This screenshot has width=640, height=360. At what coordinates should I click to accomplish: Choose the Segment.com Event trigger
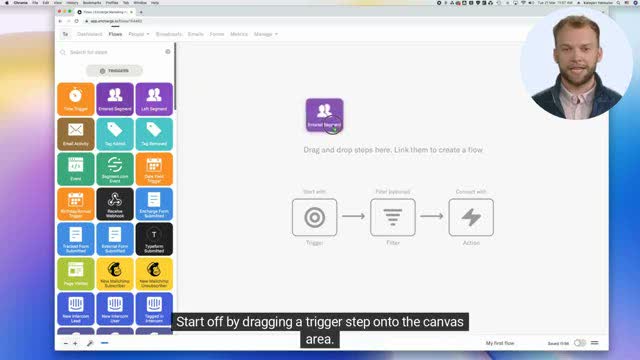click(x=115, y=169)
